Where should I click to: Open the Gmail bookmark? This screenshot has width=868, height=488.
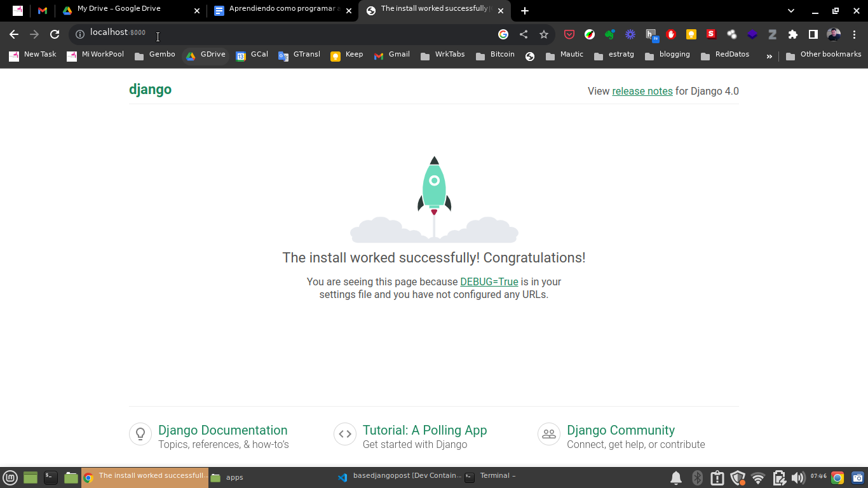click(392, 55)
